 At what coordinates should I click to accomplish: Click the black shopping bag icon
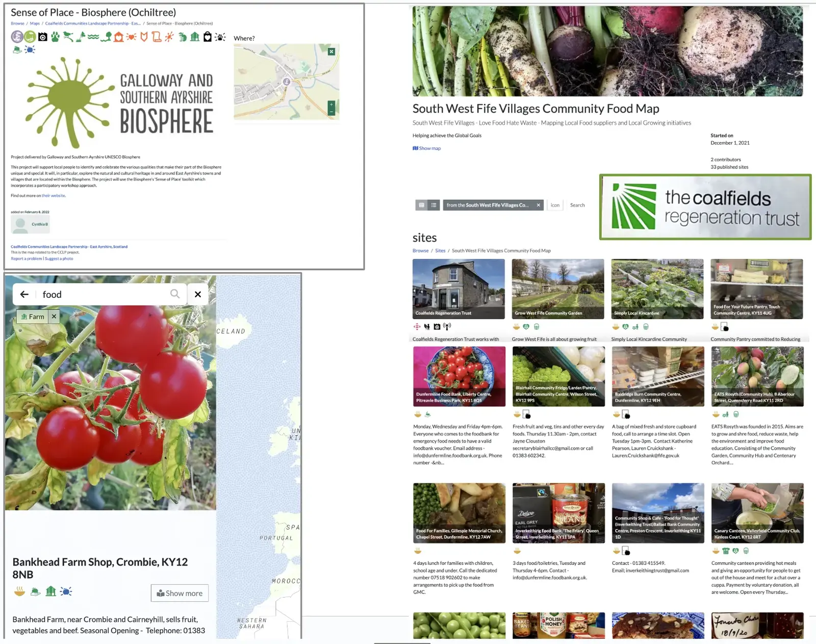(x=207, y=37)
